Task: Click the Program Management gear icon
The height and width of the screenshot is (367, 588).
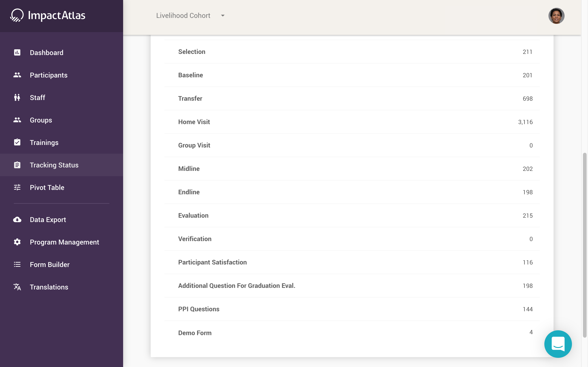Action: pyautogui.click(x=17, y=242)
